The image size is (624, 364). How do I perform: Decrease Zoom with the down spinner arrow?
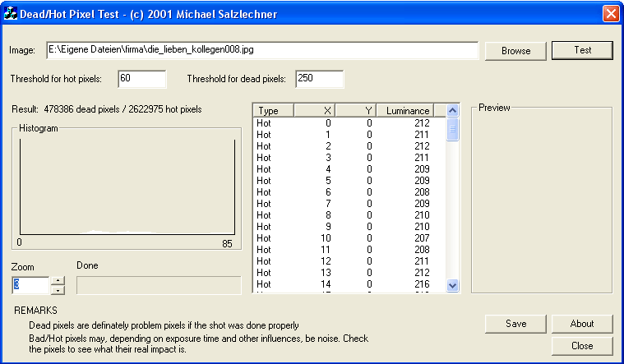[58, 290]
